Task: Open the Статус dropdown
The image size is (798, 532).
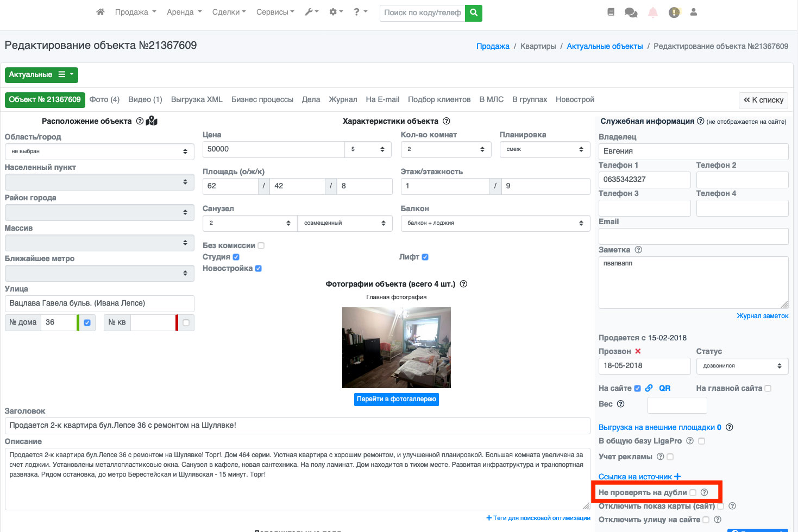Action: coord(742,366)
